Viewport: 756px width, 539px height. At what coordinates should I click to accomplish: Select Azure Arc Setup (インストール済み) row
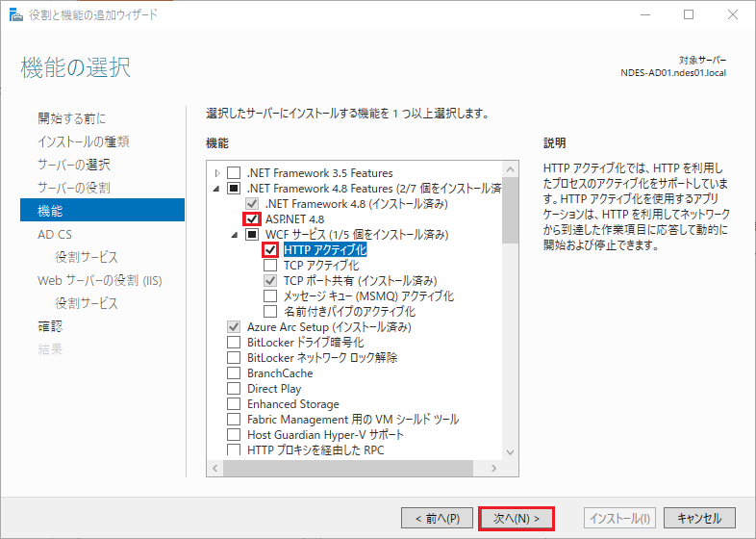[x=329, y=327]
